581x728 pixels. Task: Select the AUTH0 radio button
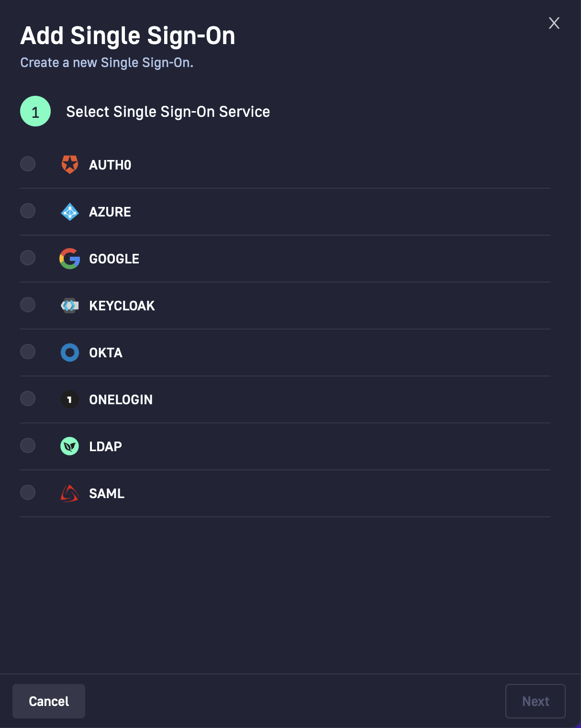point(28,164)
